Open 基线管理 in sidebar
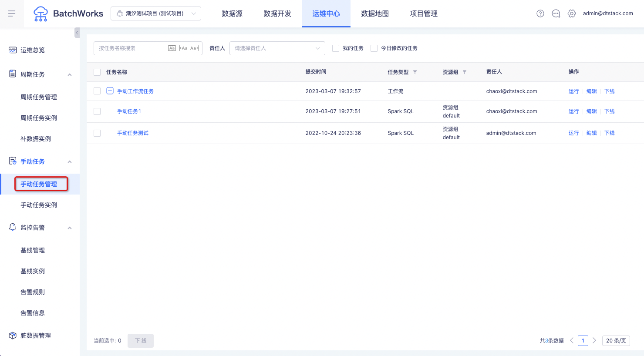Image resolution: width=644 pixels, height=356 pixels. (33, 250)
